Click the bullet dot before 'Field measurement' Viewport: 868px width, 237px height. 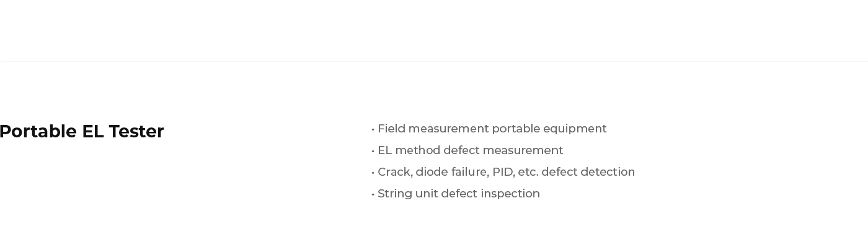click(x=373, y=129)
